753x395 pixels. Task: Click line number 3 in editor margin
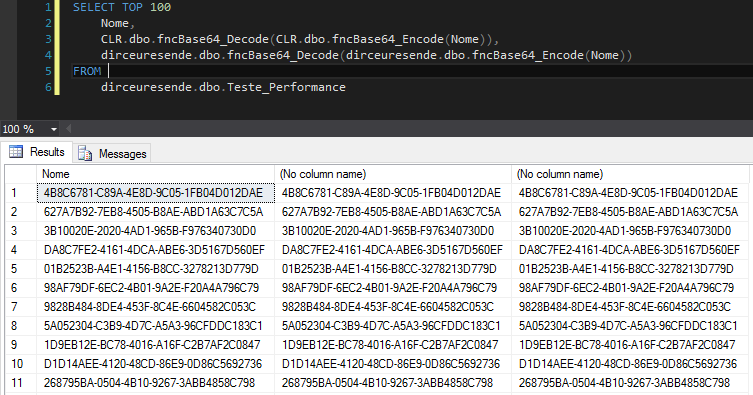[x=48, y=39]
